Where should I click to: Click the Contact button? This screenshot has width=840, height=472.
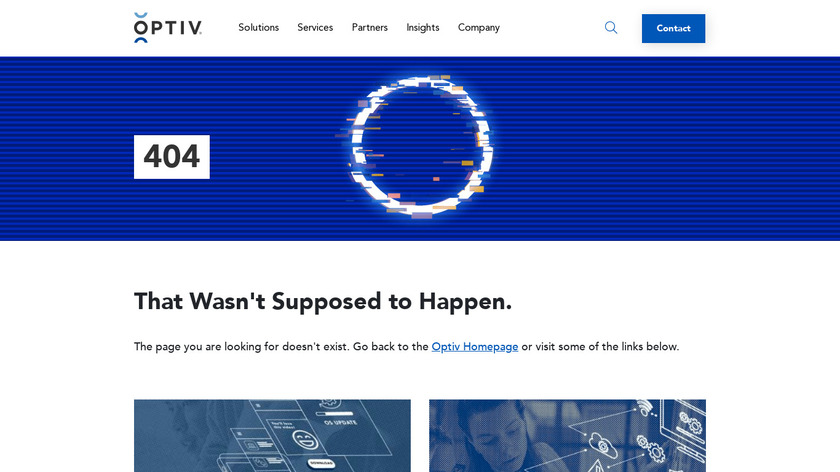pyautogui.click(x=673, y=28)
